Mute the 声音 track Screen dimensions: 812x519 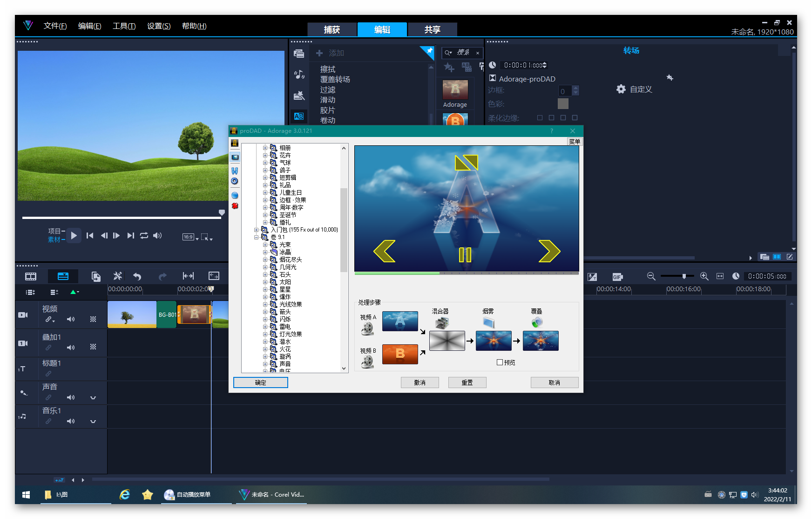click(x=71, y=397)
